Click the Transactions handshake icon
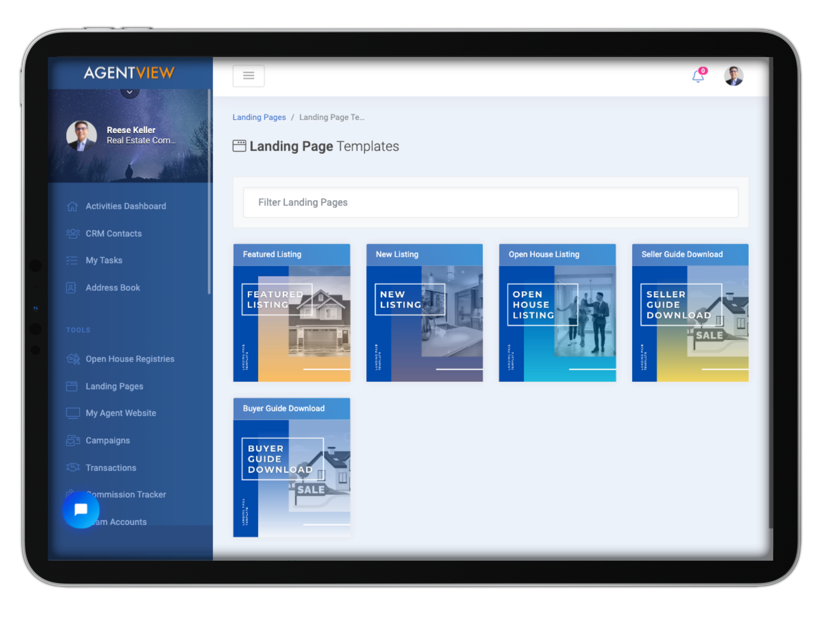The image size is (828, 644). tap(72, 467)
